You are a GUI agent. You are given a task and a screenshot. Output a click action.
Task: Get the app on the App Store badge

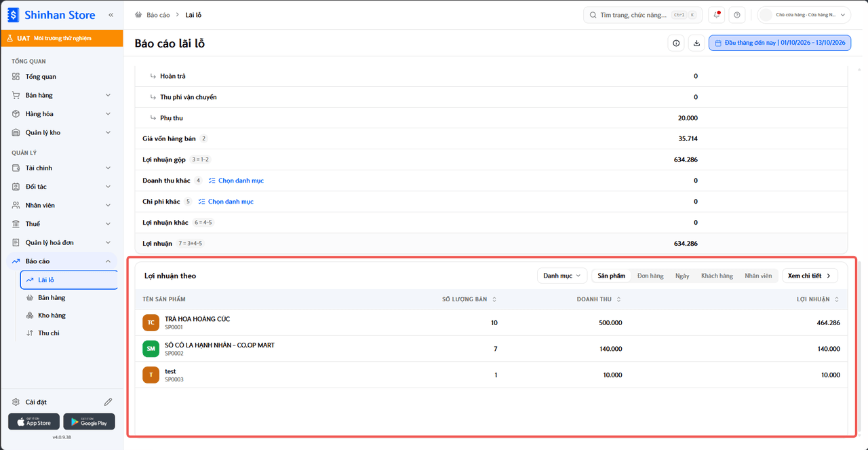point(34,421)
